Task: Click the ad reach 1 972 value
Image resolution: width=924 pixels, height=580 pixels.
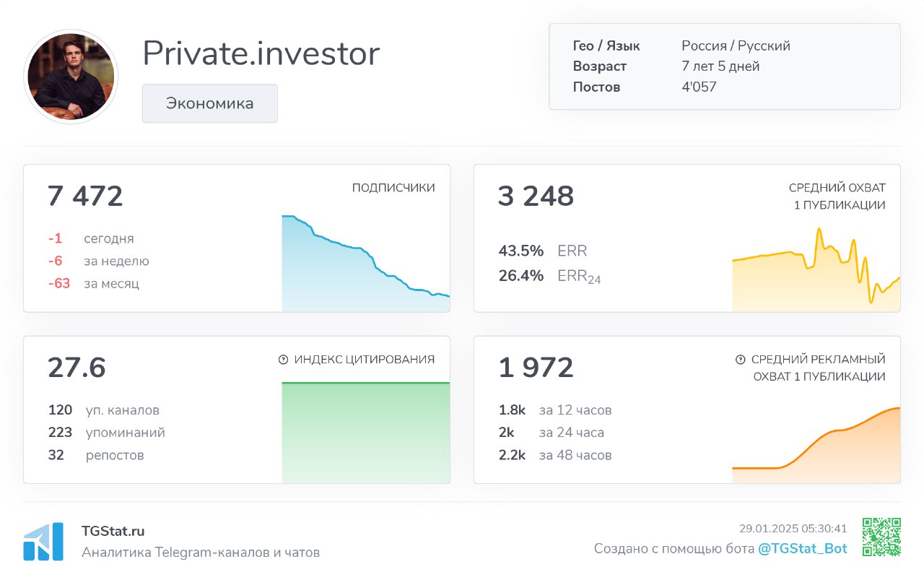Action: [x=536, y=368]
